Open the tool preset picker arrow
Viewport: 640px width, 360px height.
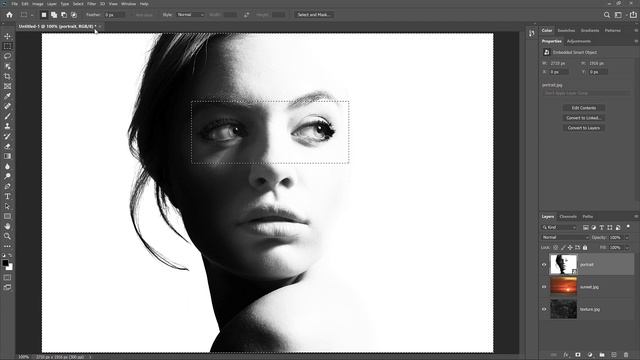tap(32, 15)
